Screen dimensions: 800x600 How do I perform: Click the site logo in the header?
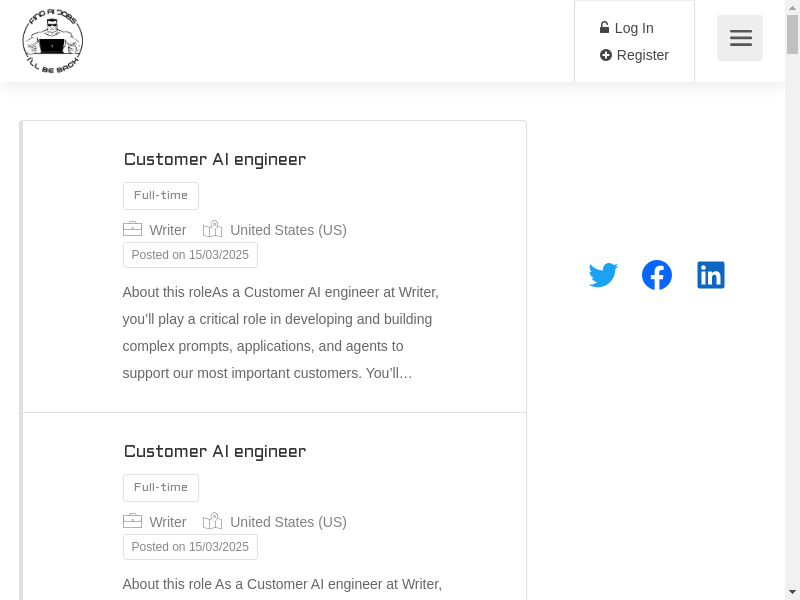(52, 41)
